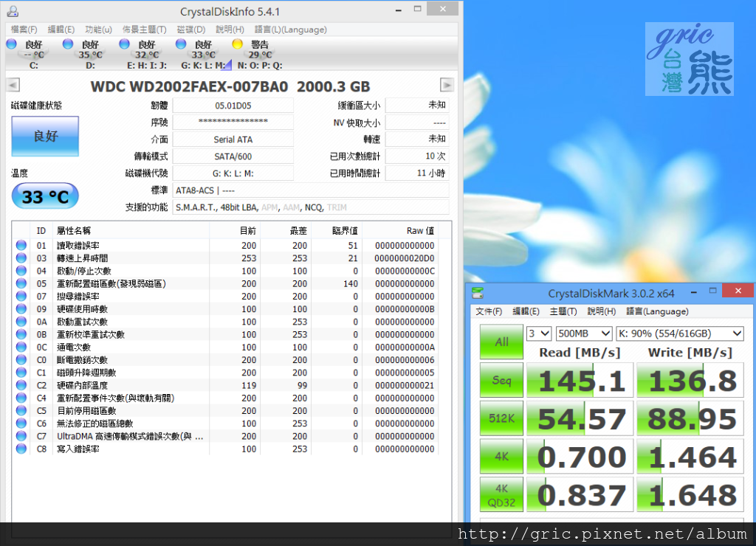
Task: Click the 良好 health status button
Action: [x=45, y=136]
